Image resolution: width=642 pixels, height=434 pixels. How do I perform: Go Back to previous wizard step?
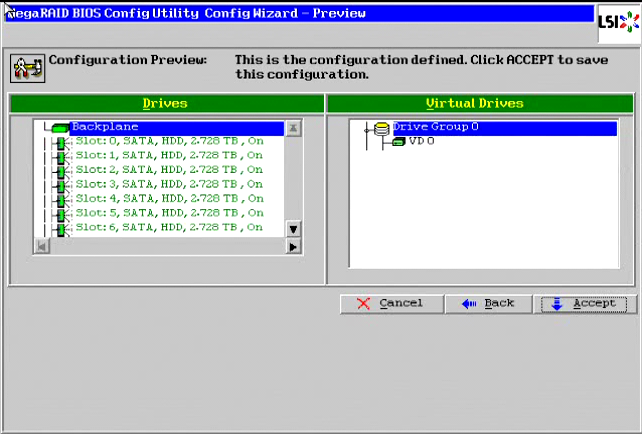pos(488,304)
